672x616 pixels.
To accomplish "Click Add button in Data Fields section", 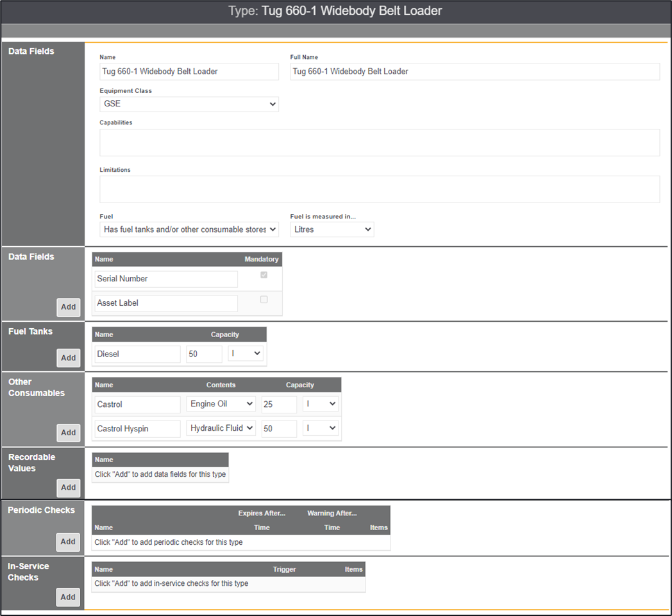I will 69,306.
